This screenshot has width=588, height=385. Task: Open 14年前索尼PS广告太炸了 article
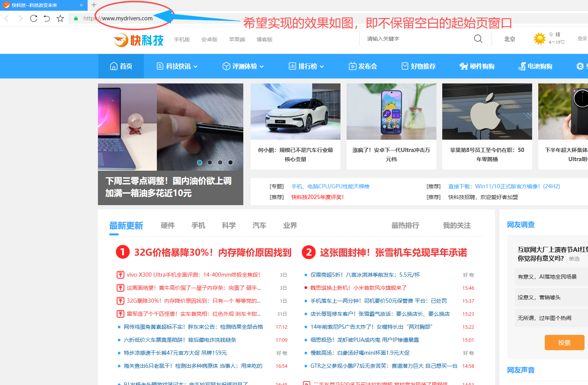tap(371, 327)
